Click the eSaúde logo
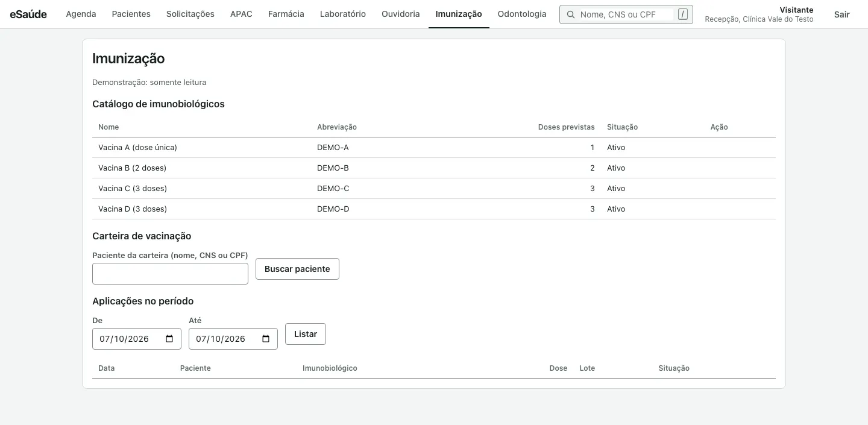The width and height of the screenshot is (868, 425). (28, 14)
